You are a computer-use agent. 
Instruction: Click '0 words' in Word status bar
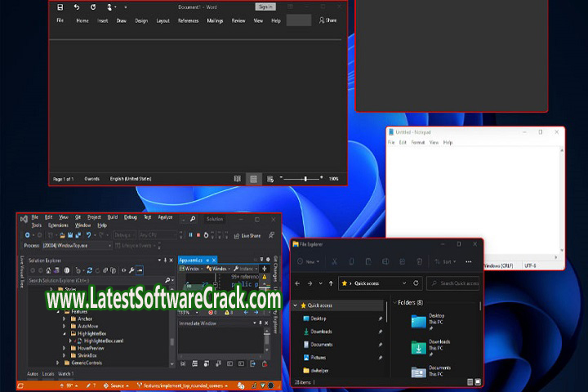(91, 179)
